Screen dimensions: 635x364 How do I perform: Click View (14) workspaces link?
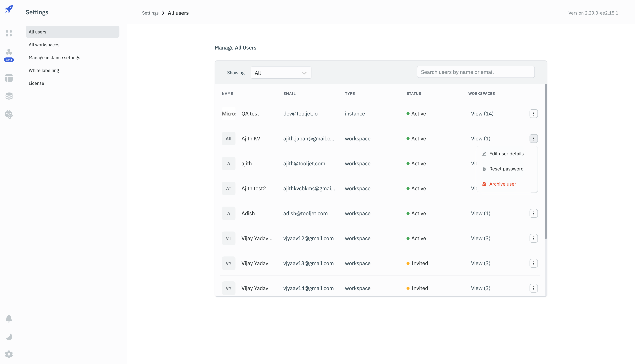point(482,114)
